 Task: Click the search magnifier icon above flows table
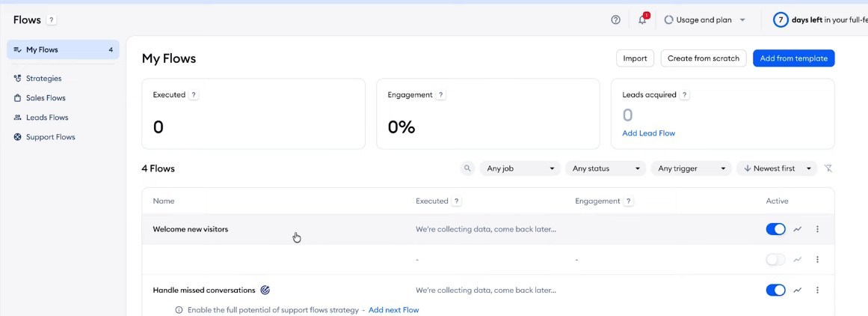(467, 168)
